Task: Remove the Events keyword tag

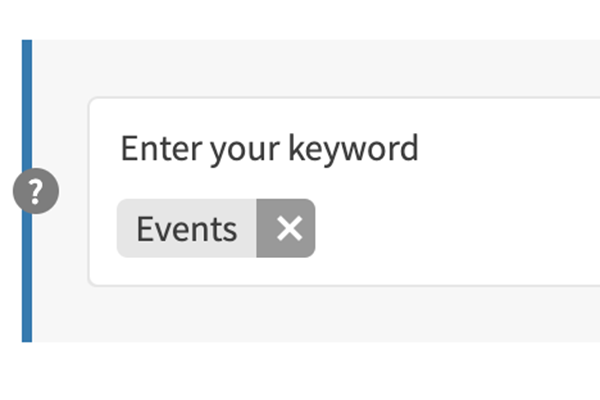Action: pos(288,228)
